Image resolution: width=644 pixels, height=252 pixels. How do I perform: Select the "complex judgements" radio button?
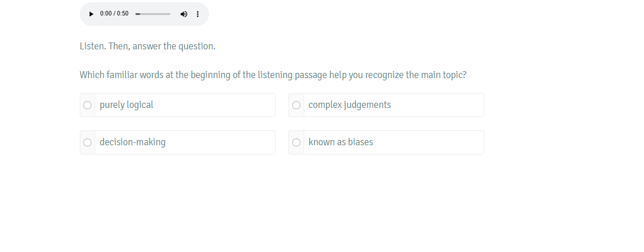[296, 105]
